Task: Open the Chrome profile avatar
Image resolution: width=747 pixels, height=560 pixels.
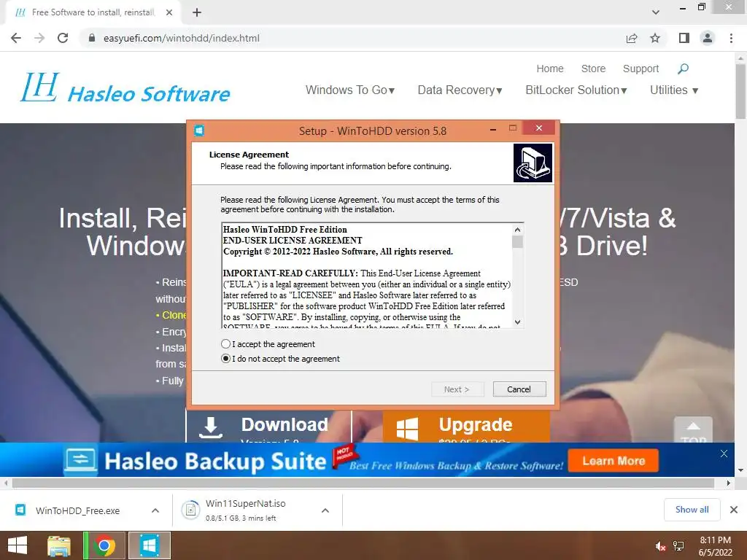Action: point(708,38)
